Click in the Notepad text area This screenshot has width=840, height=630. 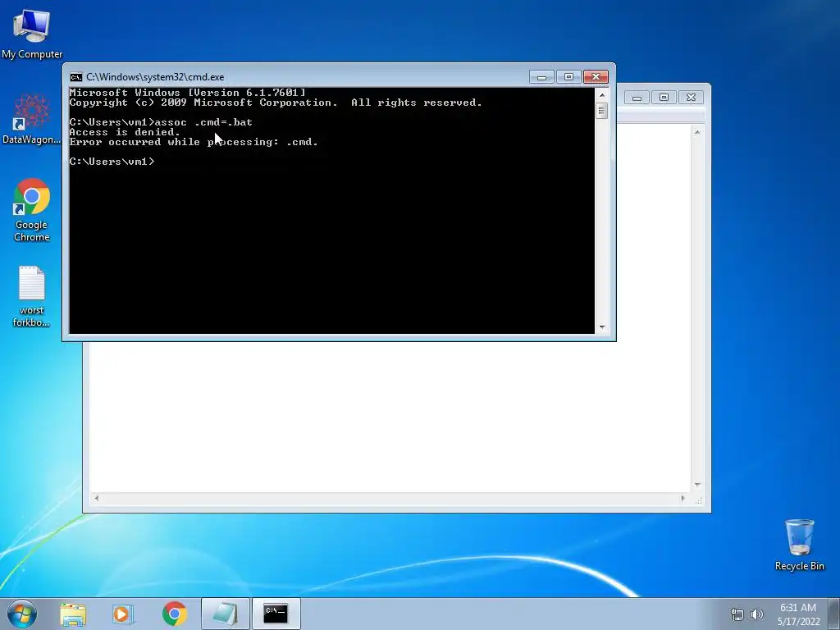390,416
